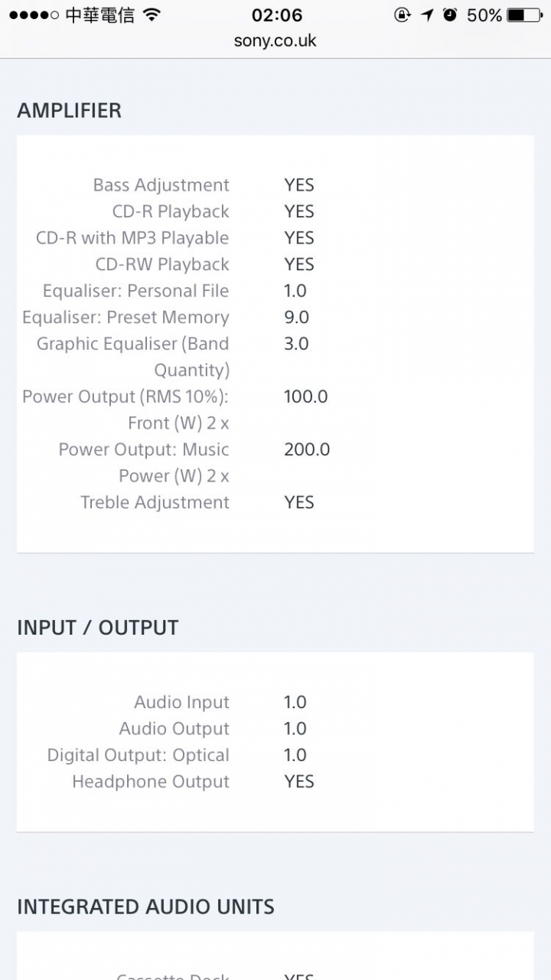Image resolution: width=551 pixels, height=980 pixels.
Task: Tap the 02:06 clock in status bar
Action: pos(276,15)
